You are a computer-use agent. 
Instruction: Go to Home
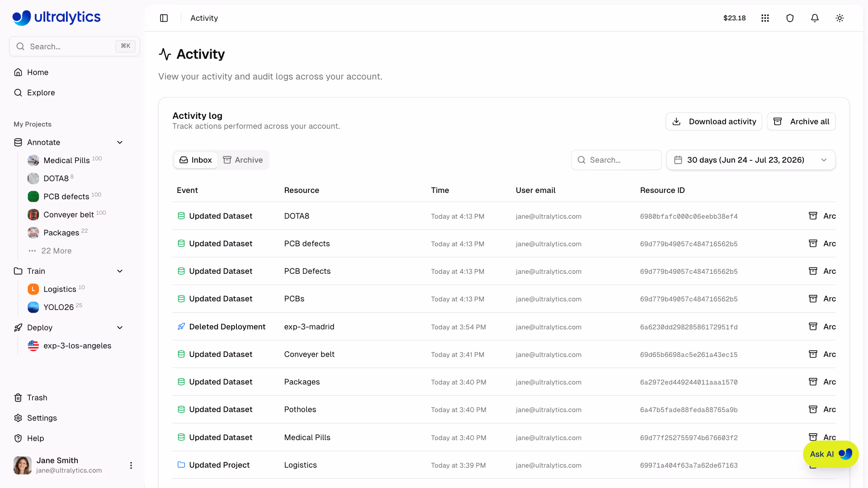[38, 72]
